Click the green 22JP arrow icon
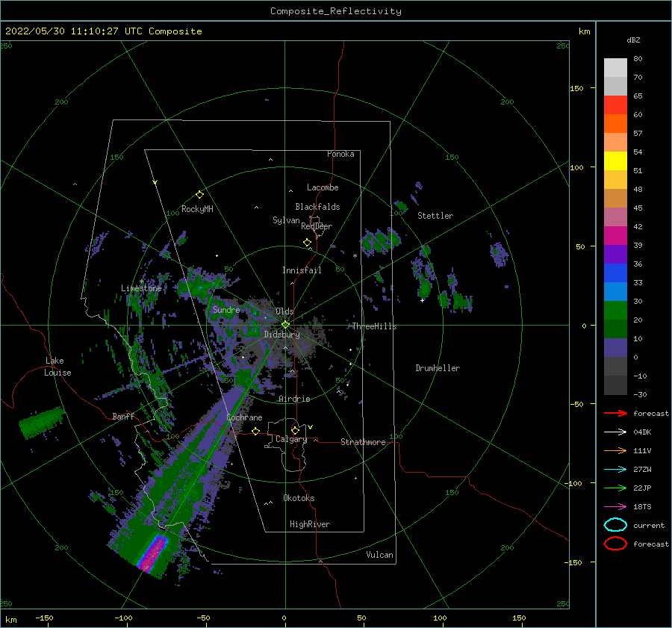Image resolution: width=672 pixels, height=628 pixels. click(x=615, y=488)
